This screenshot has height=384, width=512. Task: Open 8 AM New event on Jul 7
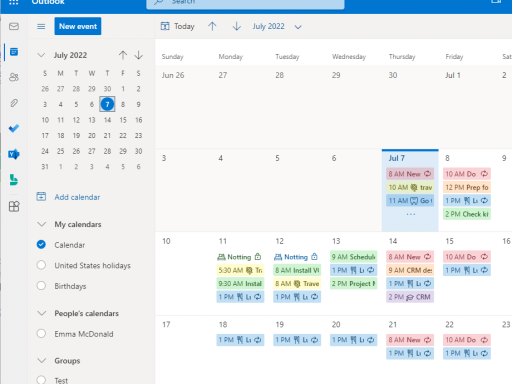point(410,174)
